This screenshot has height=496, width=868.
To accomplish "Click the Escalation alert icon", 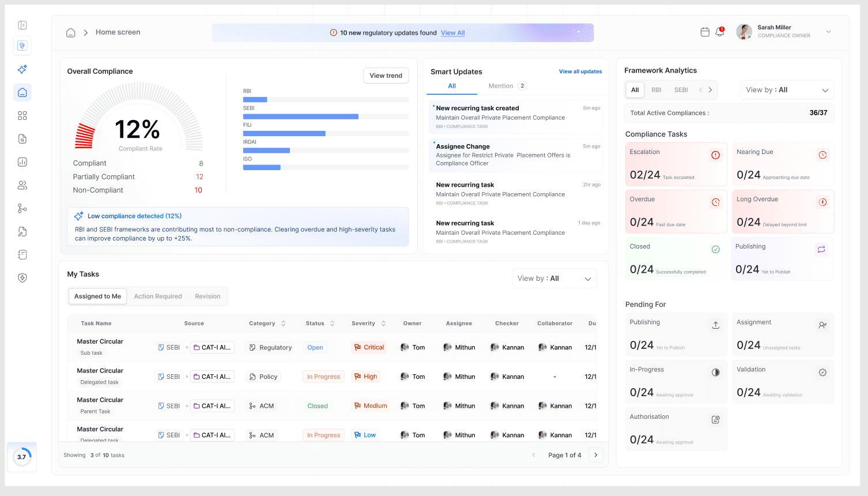I will click(x=715, y=155).
